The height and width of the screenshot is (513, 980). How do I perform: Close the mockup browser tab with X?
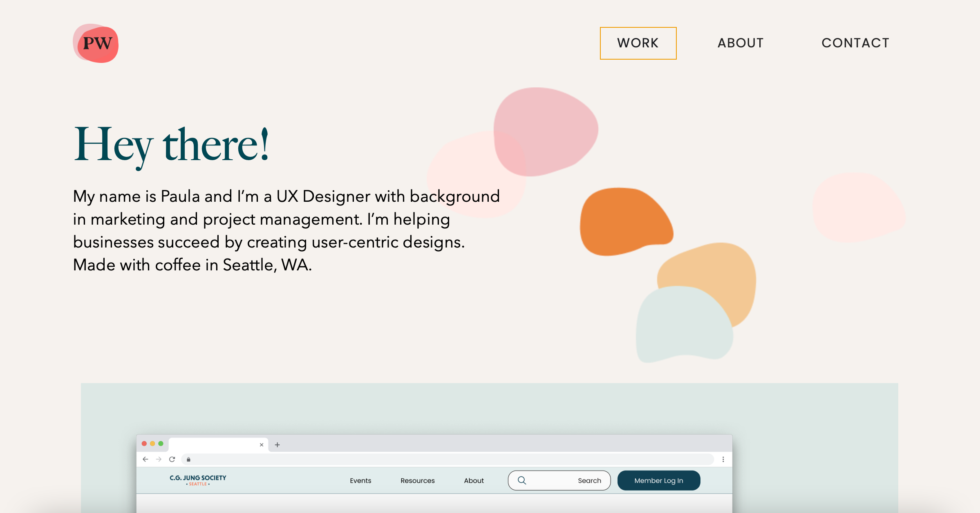(x=262, y=445)
